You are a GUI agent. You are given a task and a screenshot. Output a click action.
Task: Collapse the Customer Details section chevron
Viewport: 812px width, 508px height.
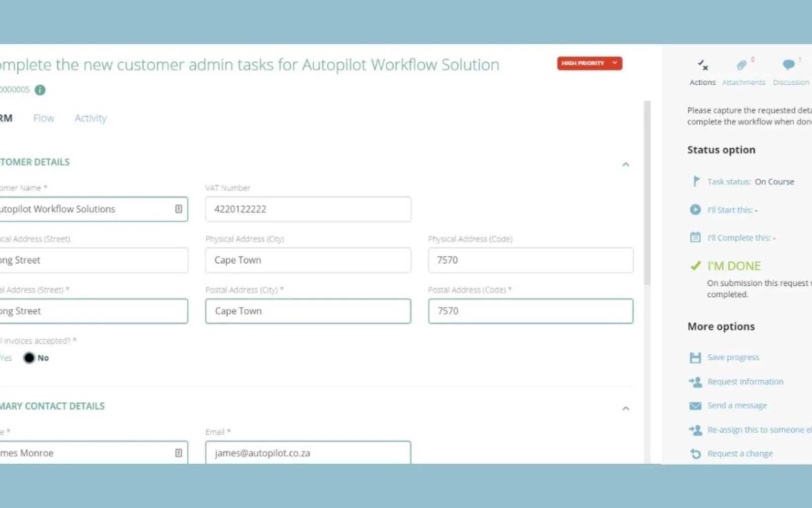[x=626, y=164]
